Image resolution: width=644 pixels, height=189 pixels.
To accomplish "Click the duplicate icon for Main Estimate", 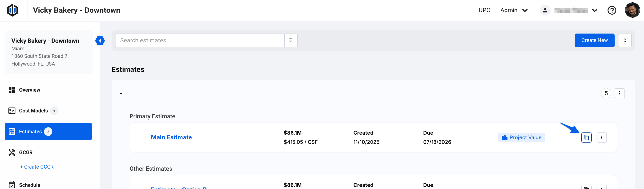I will point(586,137).
